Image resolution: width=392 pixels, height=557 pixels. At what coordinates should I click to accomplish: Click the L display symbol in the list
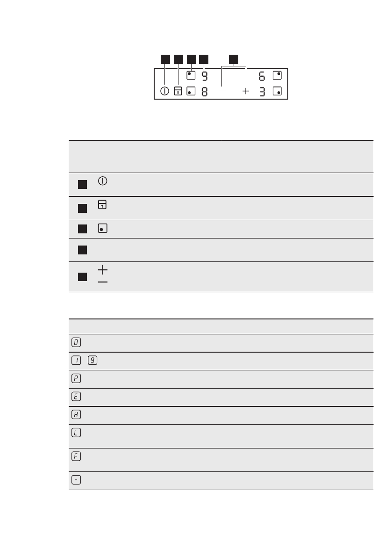[77, 434]
